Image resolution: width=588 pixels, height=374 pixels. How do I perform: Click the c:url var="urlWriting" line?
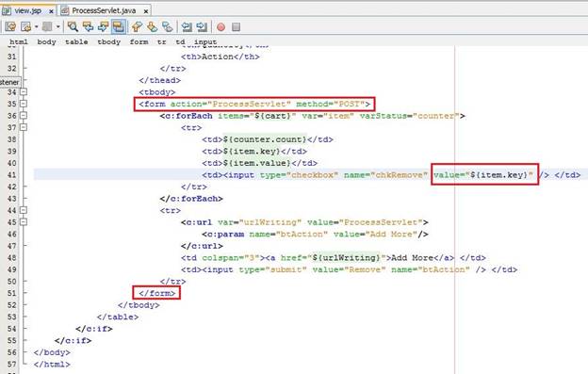coord(304,222)
